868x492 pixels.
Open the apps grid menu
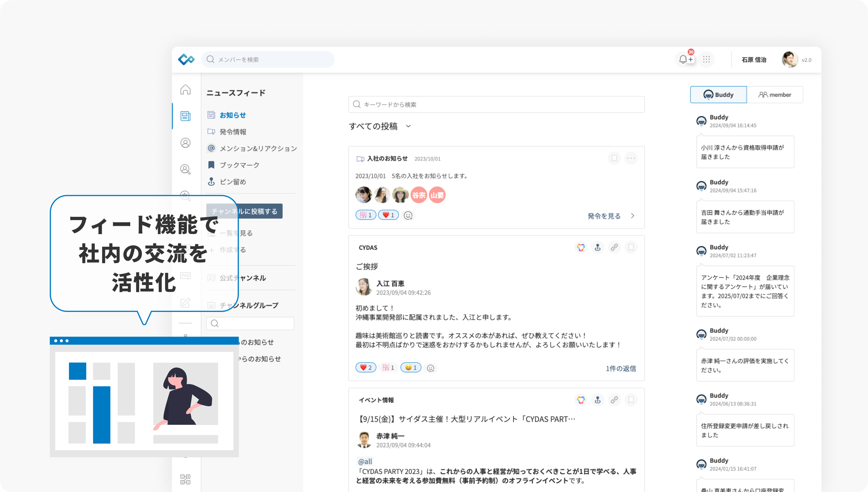click(706, 59)
